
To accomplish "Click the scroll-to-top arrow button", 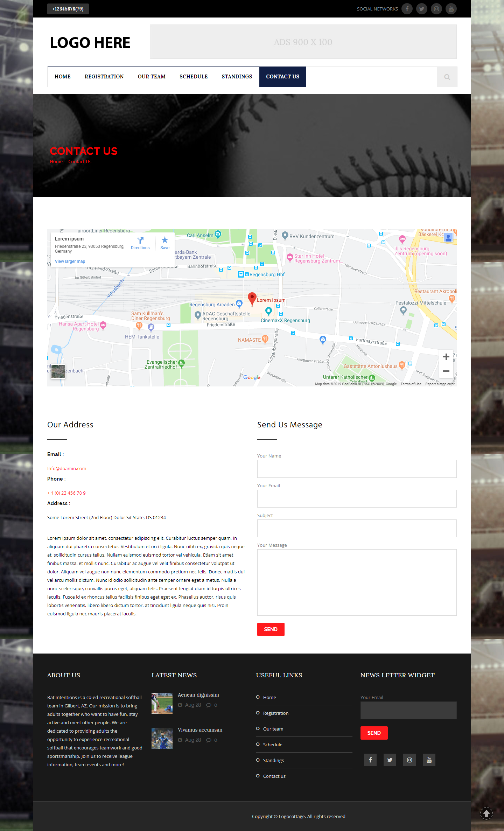I will coord(486,813).
